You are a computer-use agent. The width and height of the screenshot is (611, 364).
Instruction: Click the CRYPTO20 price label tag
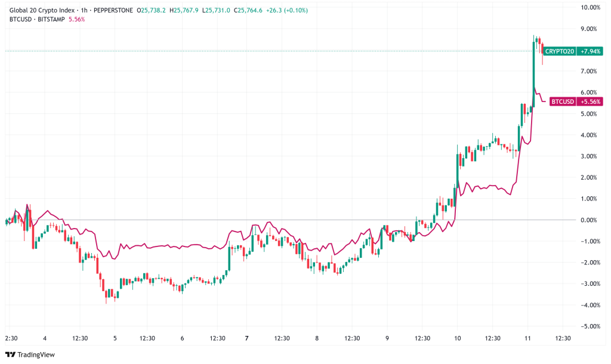(559, 51)
